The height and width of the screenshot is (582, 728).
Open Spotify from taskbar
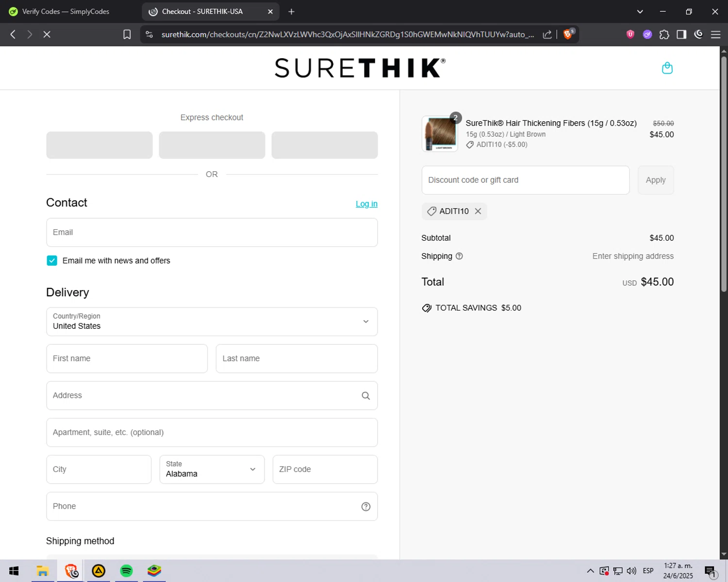tap(126, 571)
